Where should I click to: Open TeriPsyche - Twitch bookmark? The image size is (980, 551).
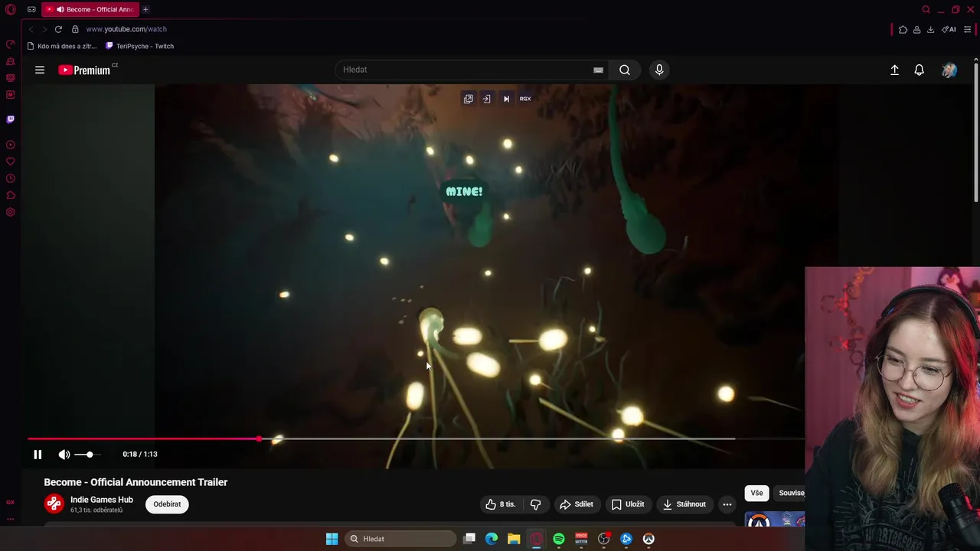[x=139, y=46]
